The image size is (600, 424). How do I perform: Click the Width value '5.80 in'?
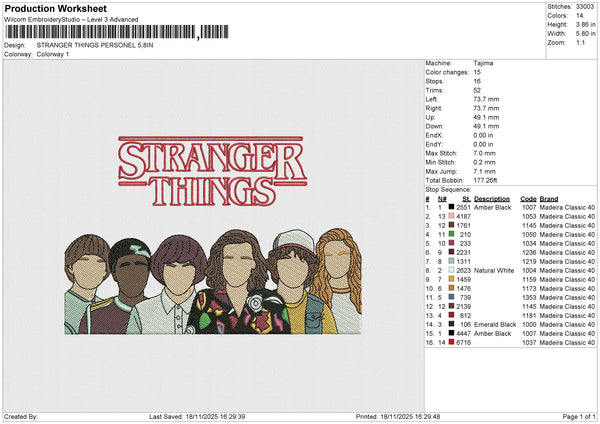[585, 34]
